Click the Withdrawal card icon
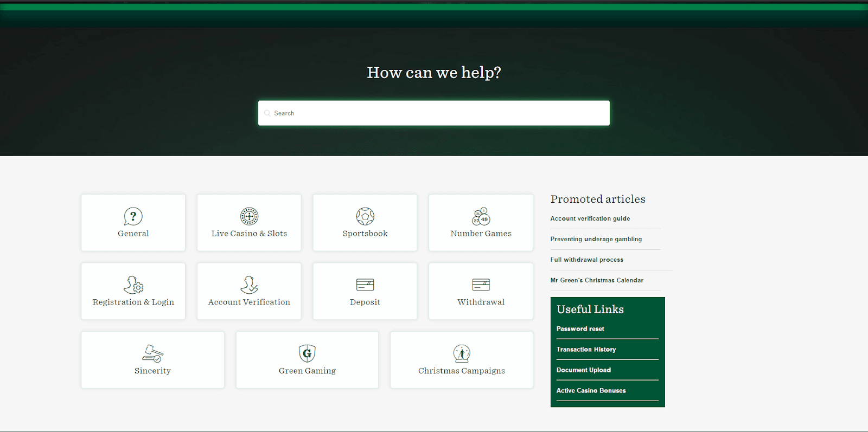The image size is (868, 432). 481,285
